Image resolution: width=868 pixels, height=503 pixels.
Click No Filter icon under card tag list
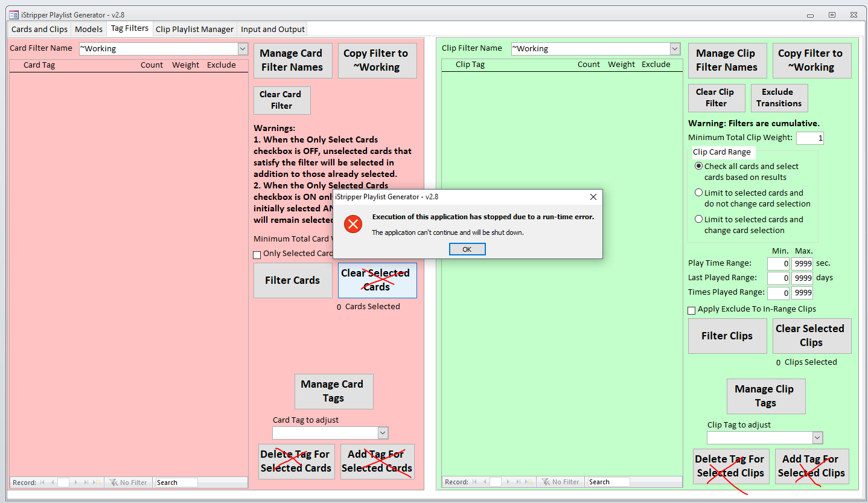(113, 482)
